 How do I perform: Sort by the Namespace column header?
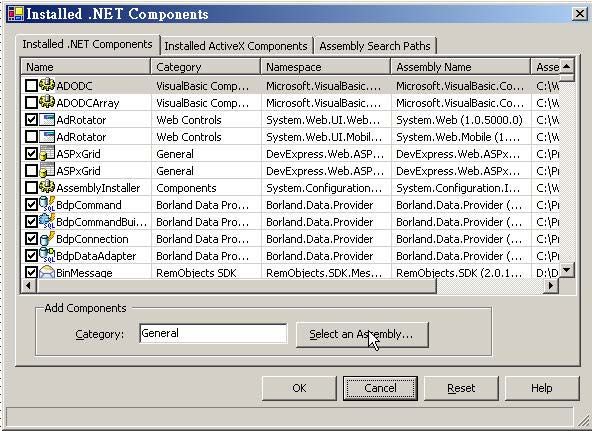(x=325, y=67)
